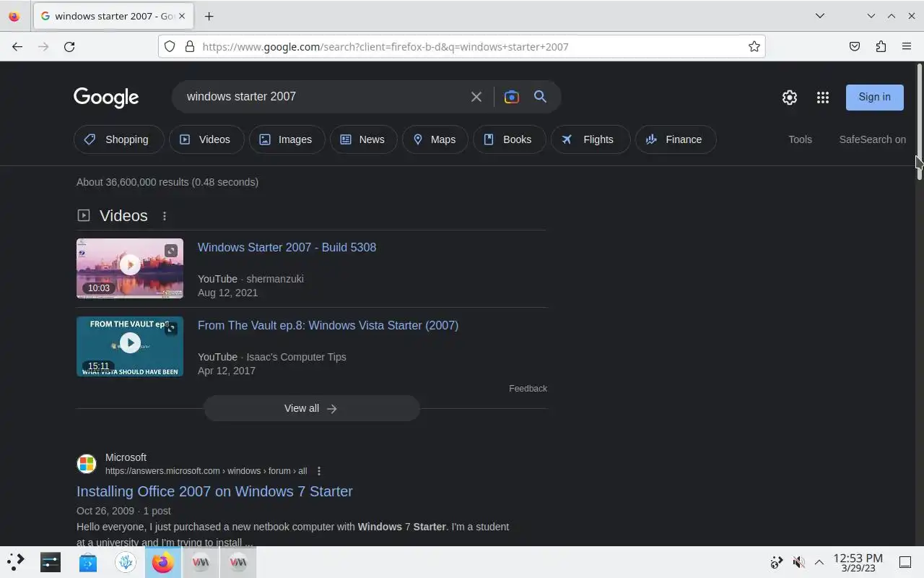Screen dimensions: 924x578
Task: Filter results by Finance
Action: click(x=676, y=139)
